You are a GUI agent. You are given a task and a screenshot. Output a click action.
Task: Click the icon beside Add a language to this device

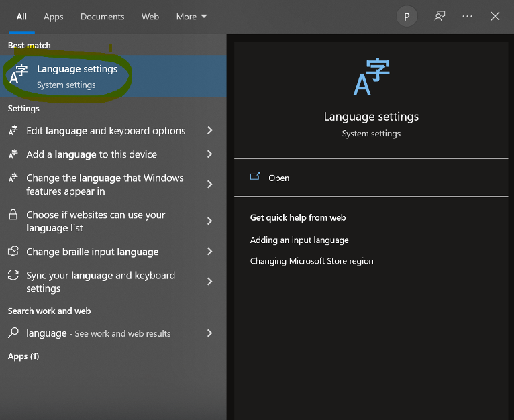pyautogui.click(x=13, y=154)
